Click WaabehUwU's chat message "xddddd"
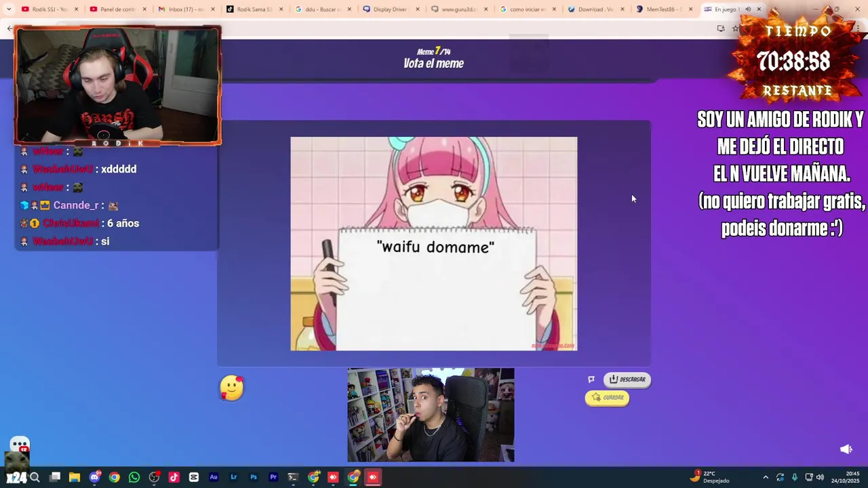 (119, 169)
